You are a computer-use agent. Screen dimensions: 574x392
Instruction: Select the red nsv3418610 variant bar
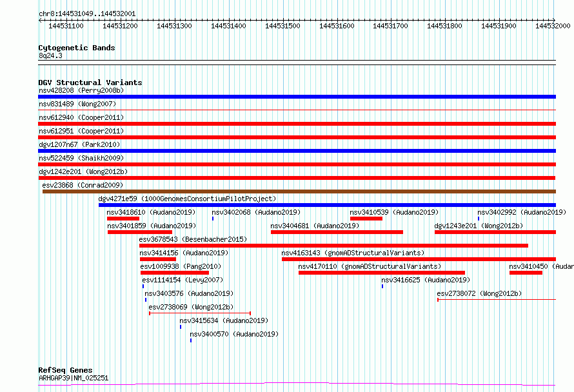(x=123, y=219)
